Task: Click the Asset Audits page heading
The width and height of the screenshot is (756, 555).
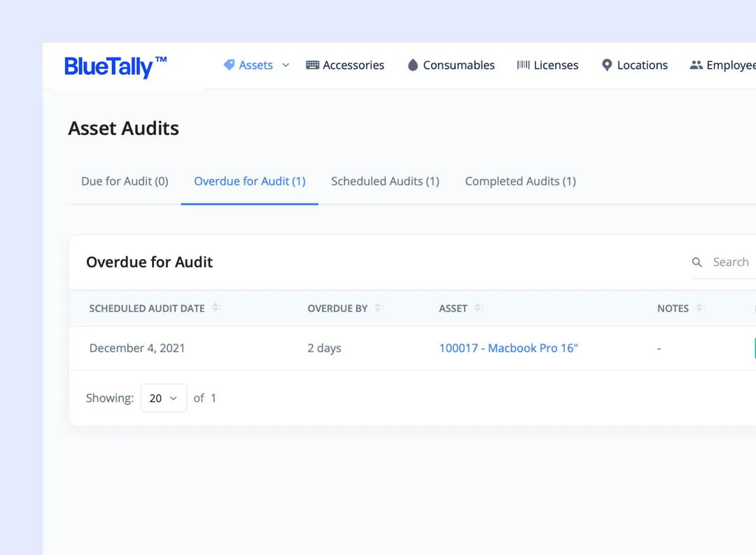Action: pyautogui.click(x=123, y=128)
